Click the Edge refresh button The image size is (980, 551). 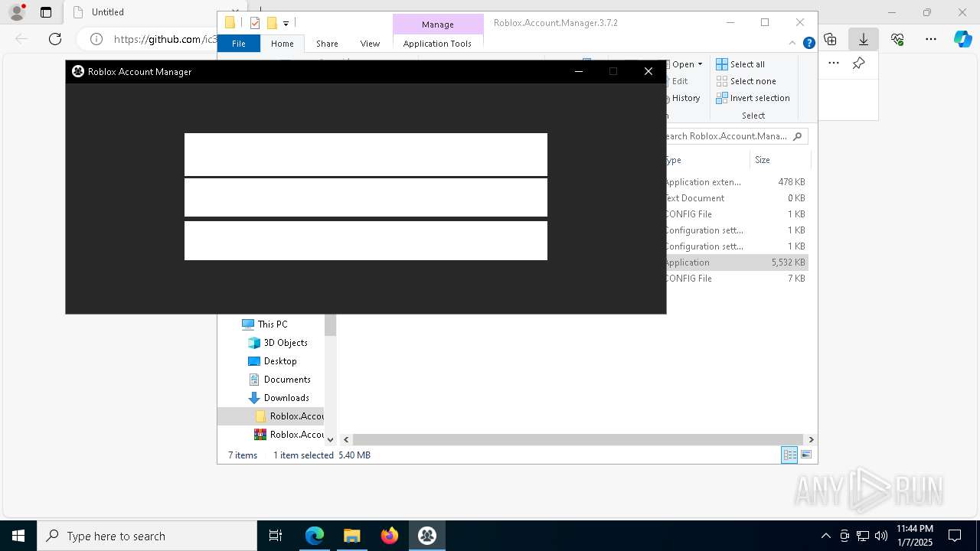(55, 39)
